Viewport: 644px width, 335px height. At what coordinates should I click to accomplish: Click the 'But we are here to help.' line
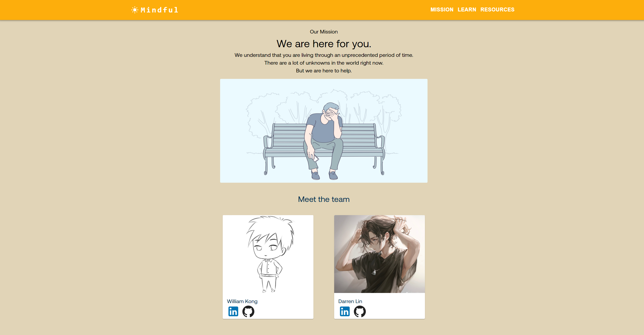pos(324,71)
